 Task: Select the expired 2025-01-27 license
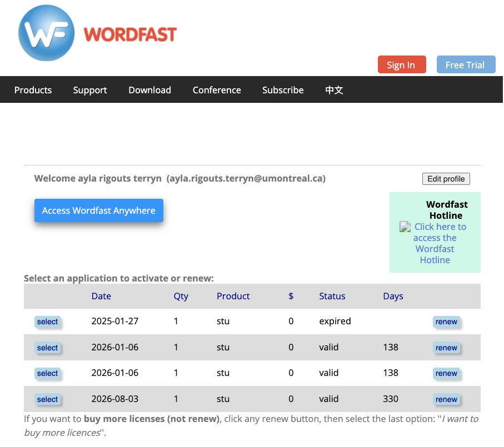click(x=47, y=322)
